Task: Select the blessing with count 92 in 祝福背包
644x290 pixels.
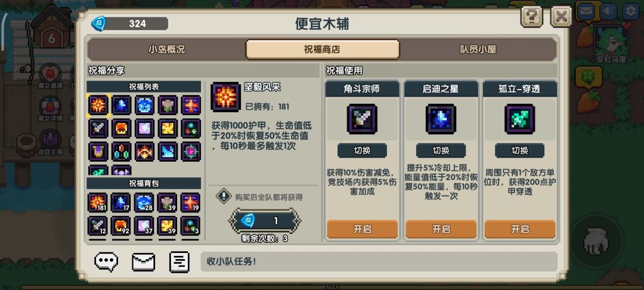Action: (121, 226)
